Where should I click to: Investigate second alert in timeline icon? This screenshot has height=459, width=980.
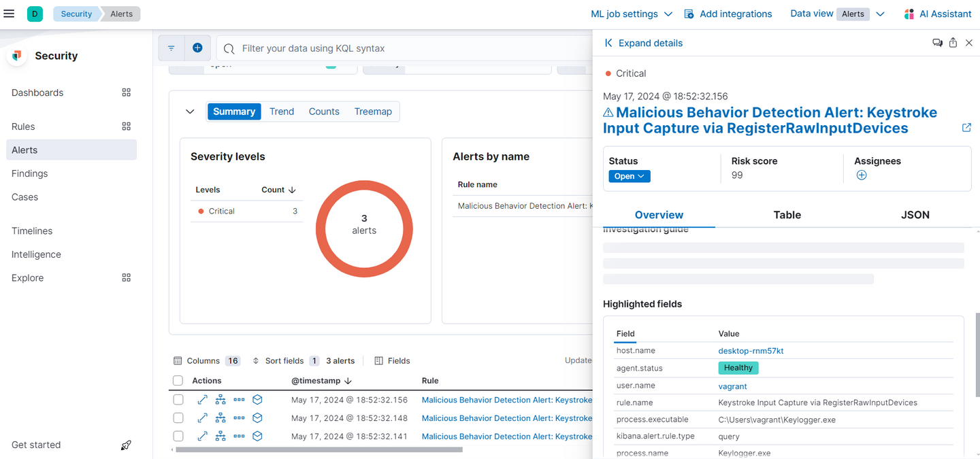(x=257, y=418)
